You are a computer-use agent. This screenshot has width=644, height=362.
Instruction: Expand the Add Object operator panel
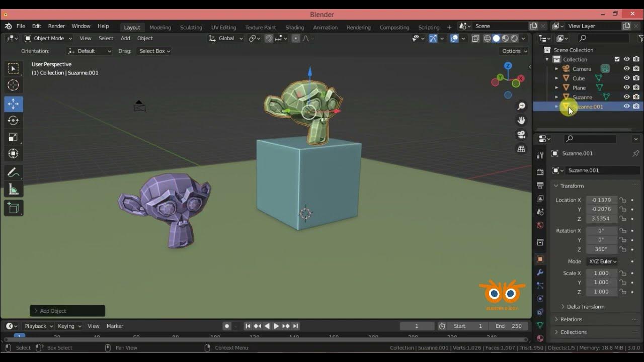pyautogui.click(x=67, y=311)
